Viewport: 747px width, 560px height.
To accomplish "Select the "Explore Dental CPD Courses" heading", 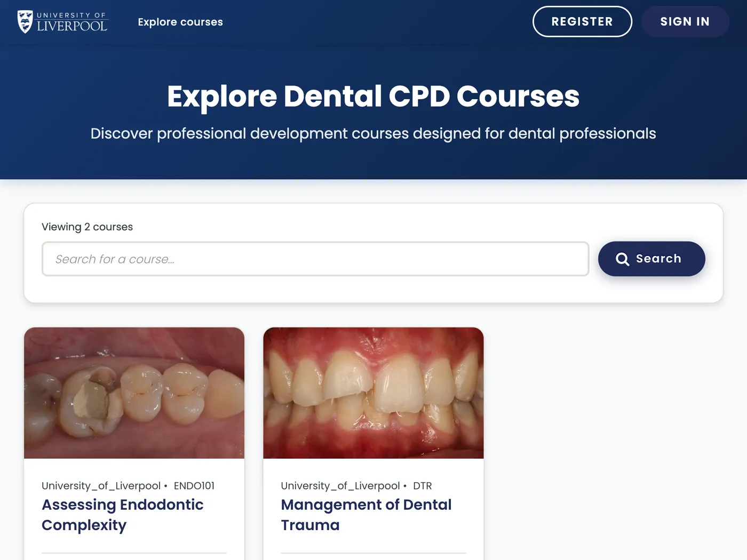I will coord(373,97).
